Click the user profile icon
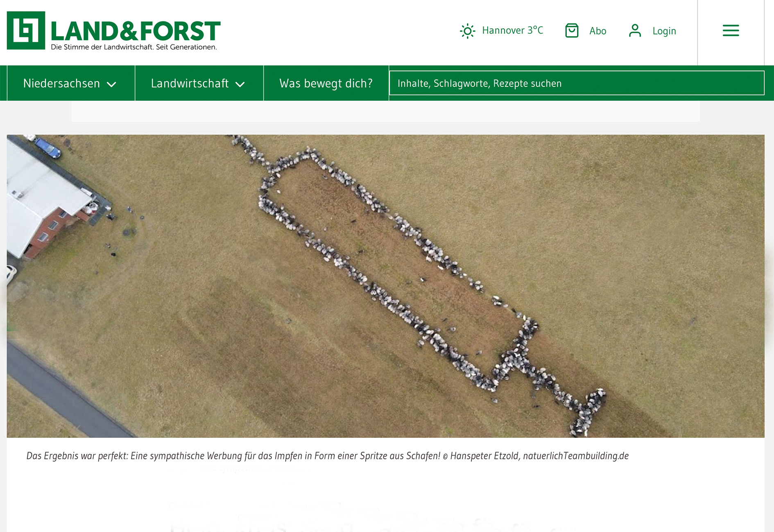The image size is (774, 532). coord(635,31)
